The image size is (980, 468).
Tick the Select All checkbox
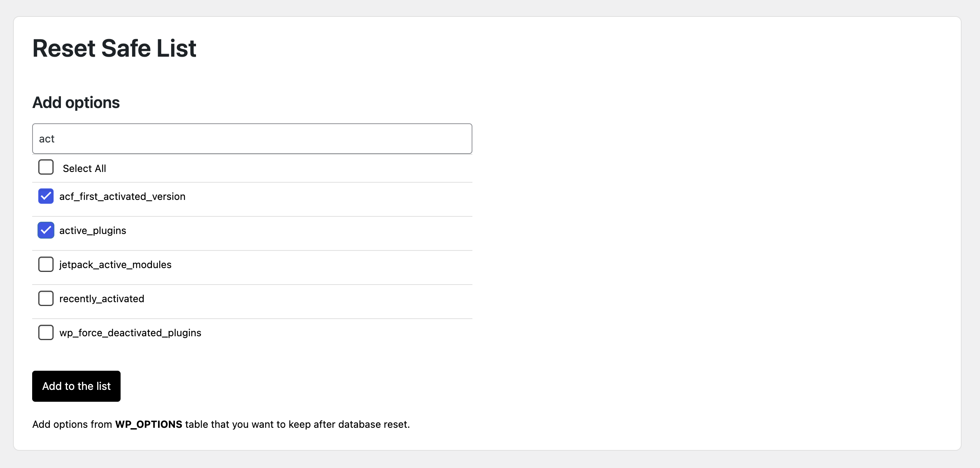point(46,167)
